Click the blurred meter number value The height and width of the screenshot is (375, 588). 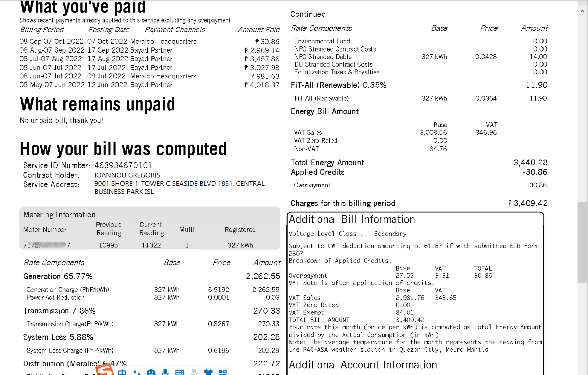coord(47,245)
